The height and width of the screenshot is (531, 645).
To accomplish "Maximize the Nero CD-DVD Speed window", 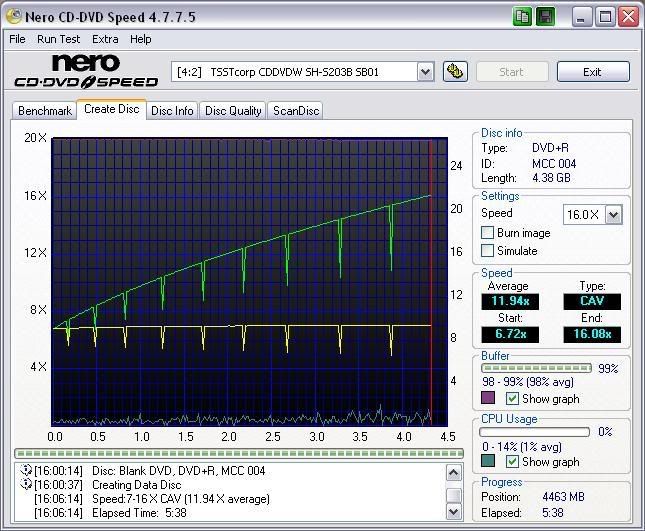I will point(605,17).
